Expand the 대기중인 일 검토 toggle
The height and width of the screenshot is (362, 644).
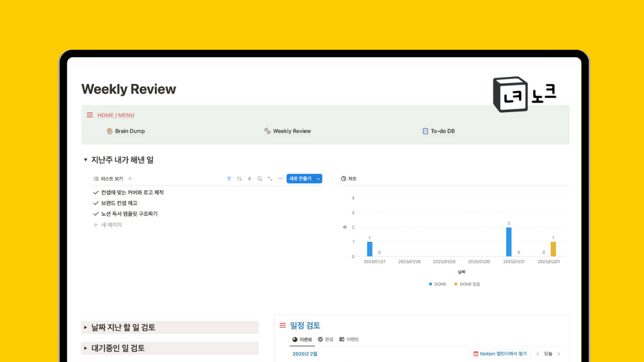coord(85,348)
